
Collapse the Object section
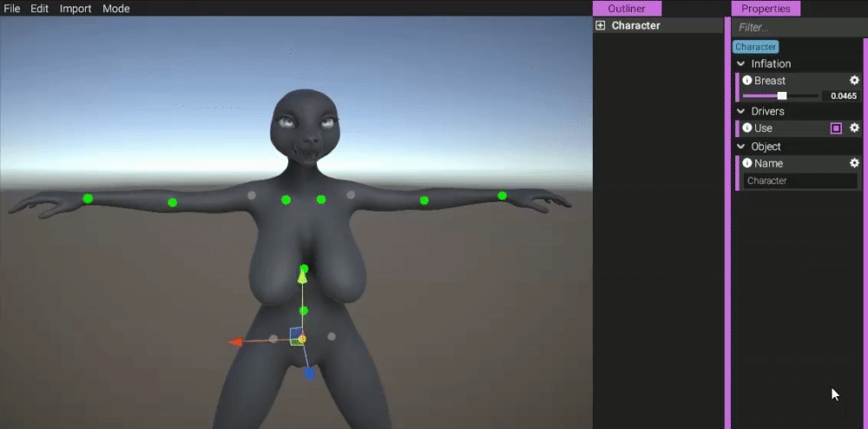click(x=740, y=147)
